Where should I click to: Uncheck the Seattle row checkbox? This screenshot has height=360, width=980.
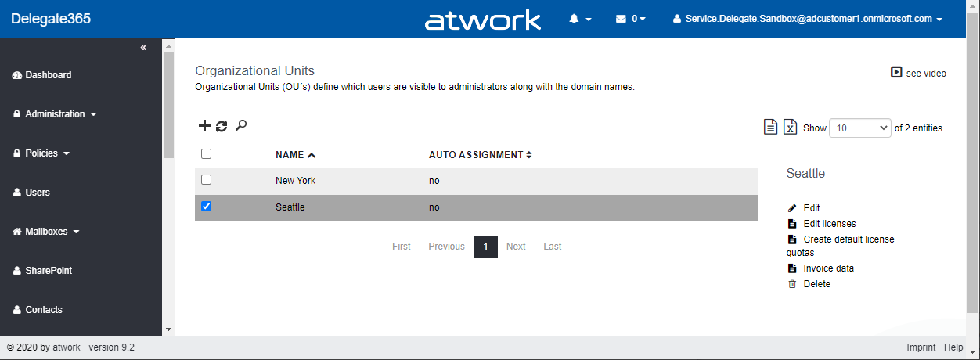[207, 207]
